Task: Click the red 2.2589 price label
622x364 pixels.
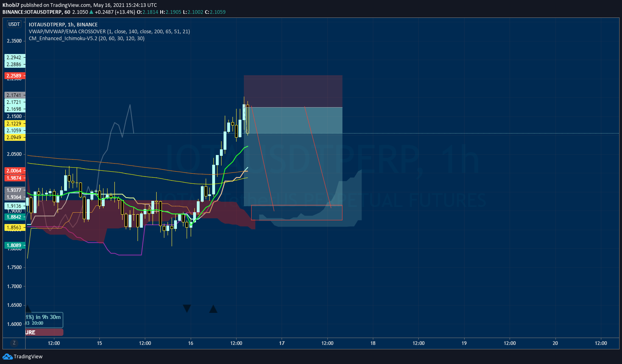Action: coord(15,75)
